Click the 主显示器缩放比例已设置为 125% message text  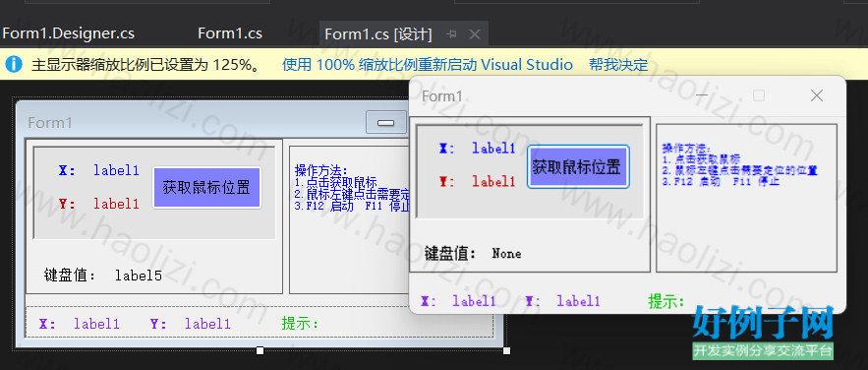point(145,65)
